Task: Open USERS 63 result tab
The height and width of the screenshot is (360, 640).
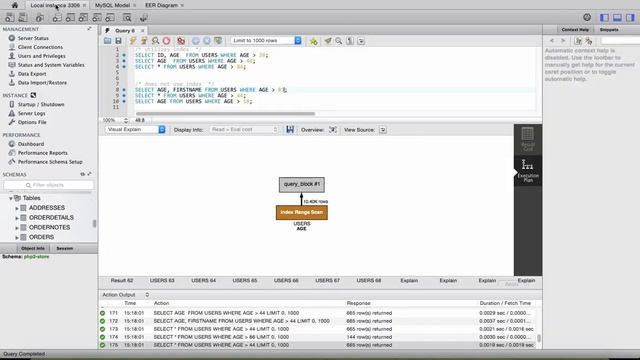Action: (162, 280)
